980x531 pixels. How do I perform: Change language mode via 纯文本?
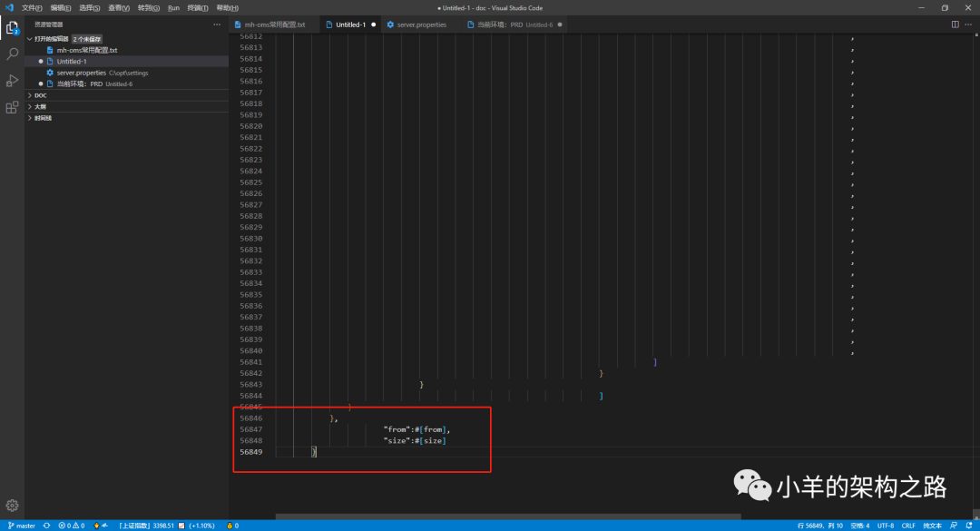click(932, 526)
